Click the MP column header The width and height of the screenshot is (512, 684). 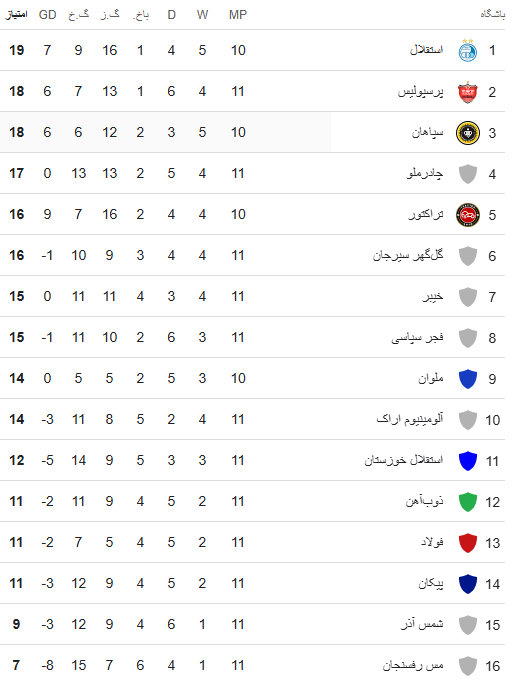[x=238, y=15]
